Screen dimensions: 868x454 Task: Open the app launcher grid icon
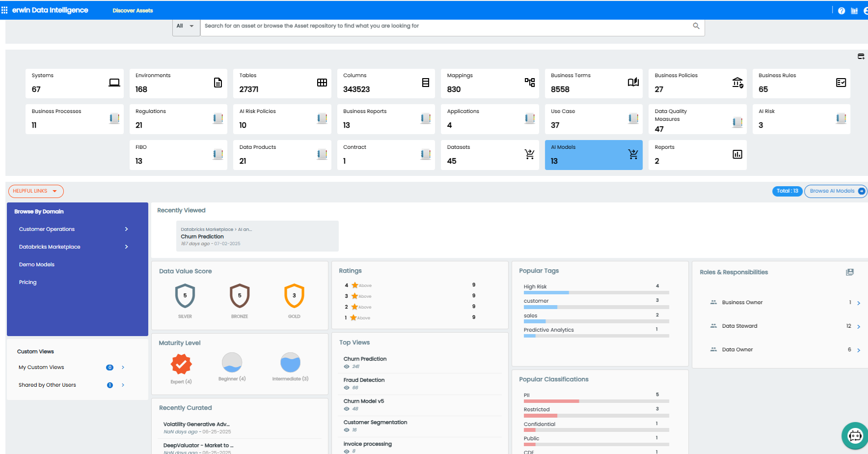coord(4,10)
